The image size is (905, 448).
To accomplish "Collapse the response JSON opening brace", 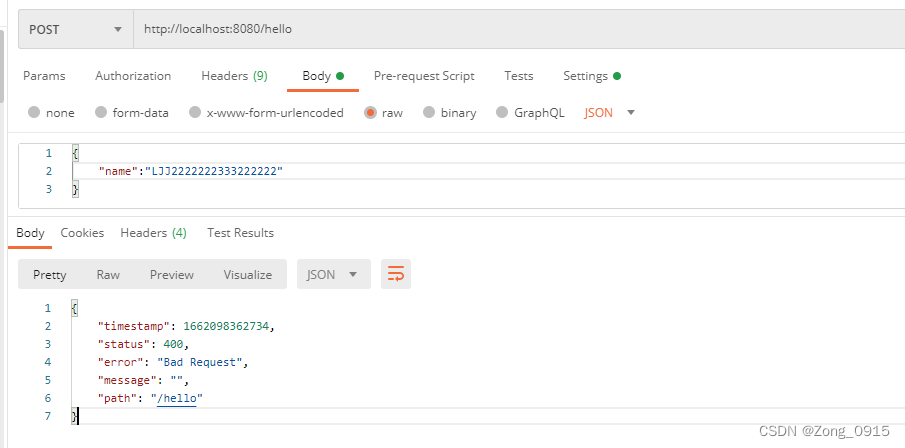I will pyautogui.click(x=74, y=308).
